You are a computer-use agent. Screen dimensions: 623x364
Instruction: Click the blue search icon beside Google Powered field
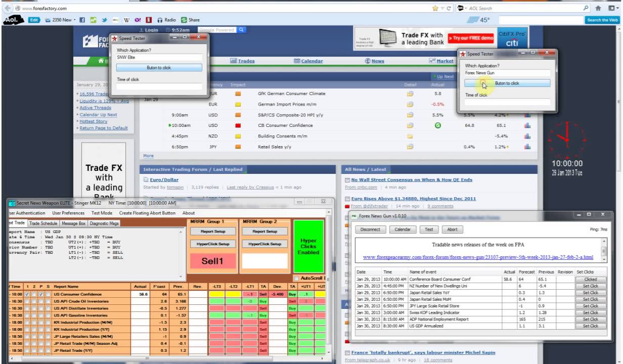[242, 30]
